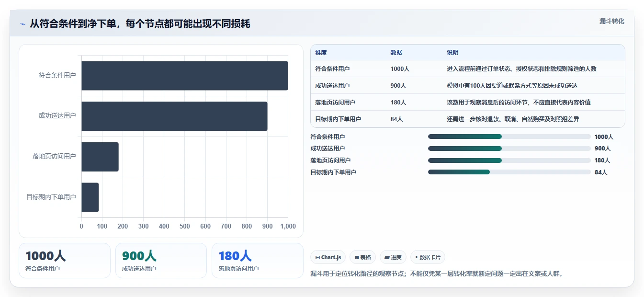
Task: Click the description starting 还需进一步核对退款
Action: click(x=513, y=119)
